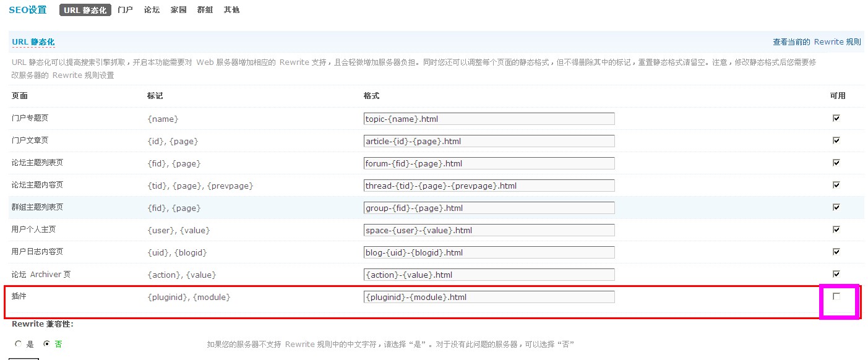Click the {user}, {value} marker text
This screenshot has width=868, height=360.
[179, 230]
